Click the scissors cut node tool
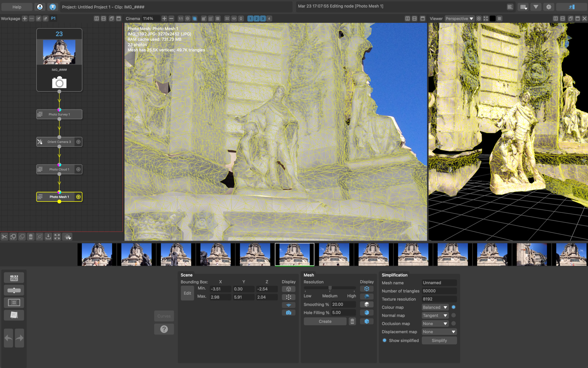Image resolution: width=588 pixels, height=368 pixels. point(4,237)
